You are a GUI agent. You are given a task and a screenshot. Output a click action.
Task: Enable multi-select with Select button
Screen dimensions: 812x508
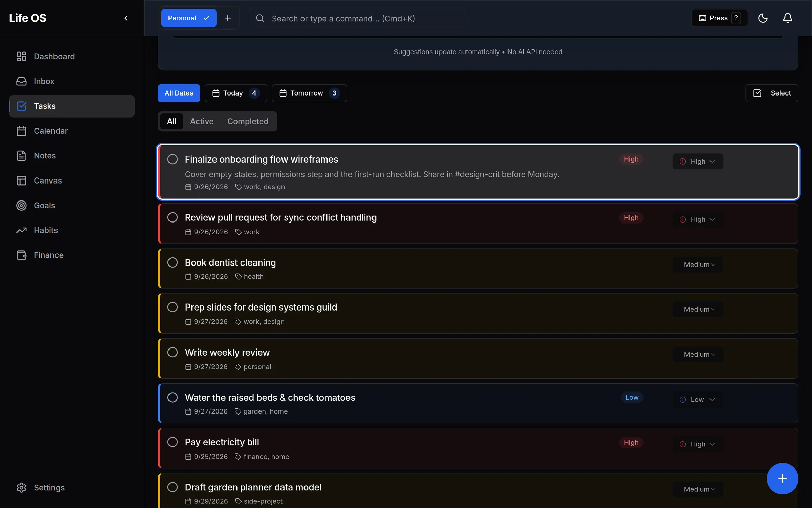(x=772, y=93)
